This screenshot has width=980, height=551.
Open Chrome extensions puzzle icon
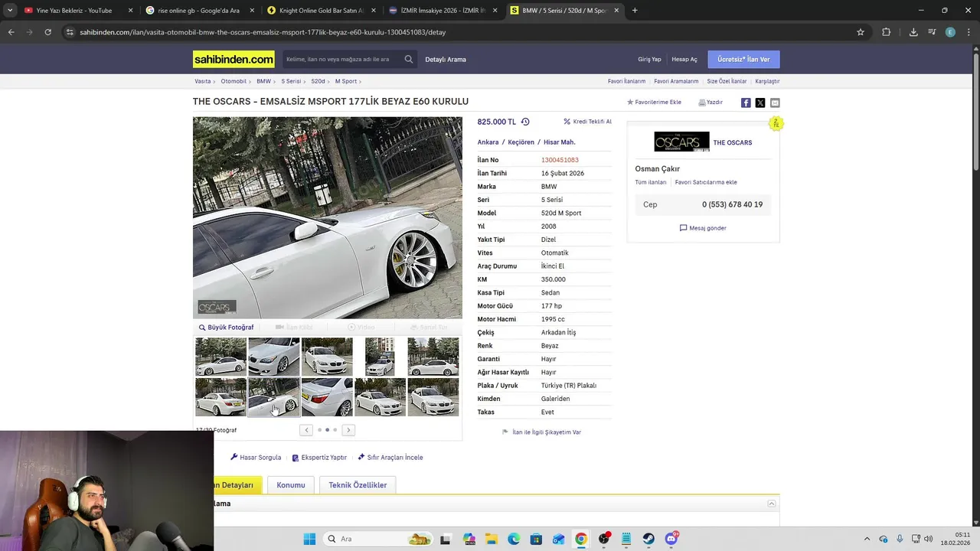click(887, 32)
